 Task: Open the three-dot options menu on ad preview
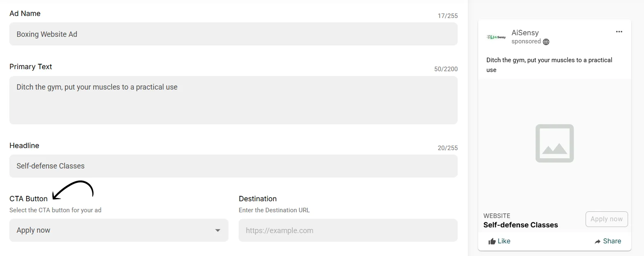[619, 31]
